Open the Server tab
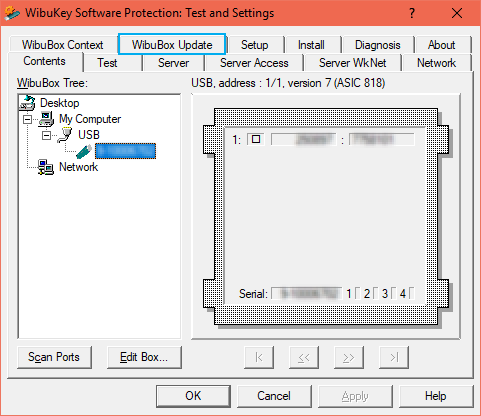This screenshot has width=481, height=416. coord(173,63)
